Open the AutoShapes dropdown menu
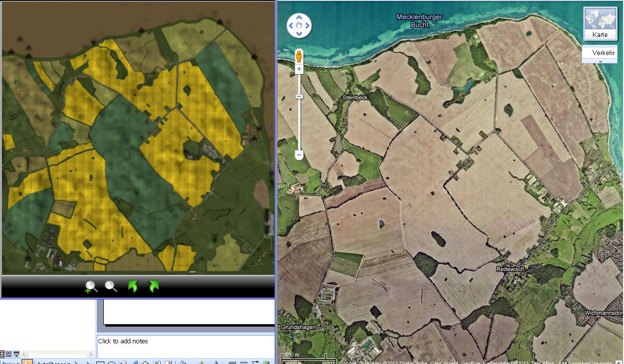Image resolution: width=624 pixels, height=364 pixels. (53, 363)
